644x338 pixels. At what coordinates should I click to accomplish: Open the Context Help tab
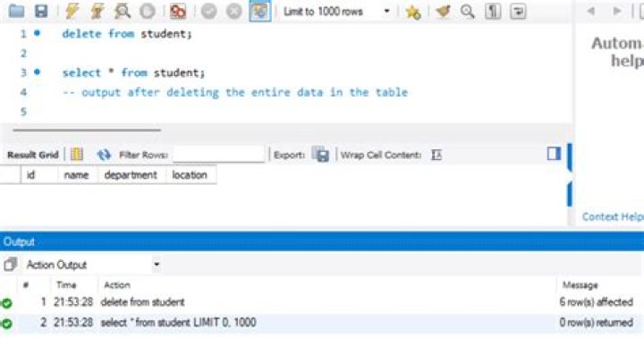613,216
